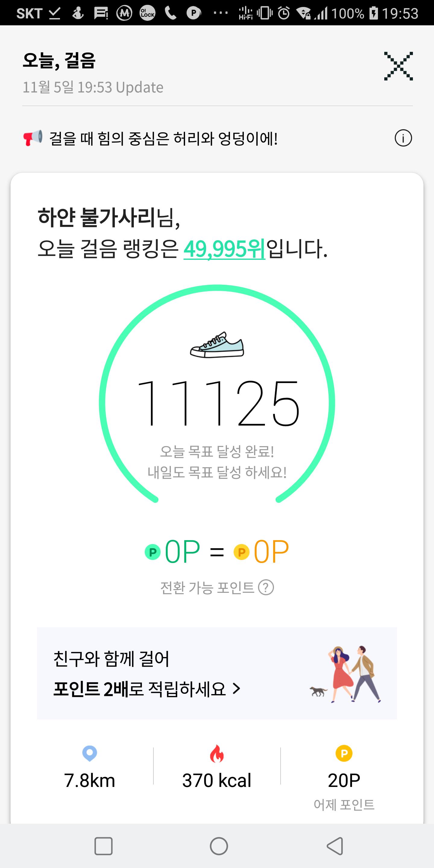
Task: Open the 49,995위 ranking link
Action: 225,249
